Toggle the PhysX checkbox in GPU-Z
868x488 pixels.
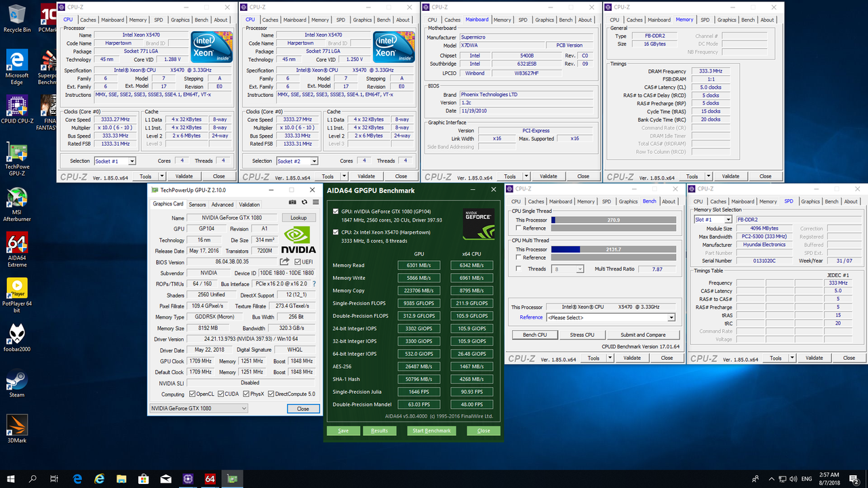tap(248, 393)
